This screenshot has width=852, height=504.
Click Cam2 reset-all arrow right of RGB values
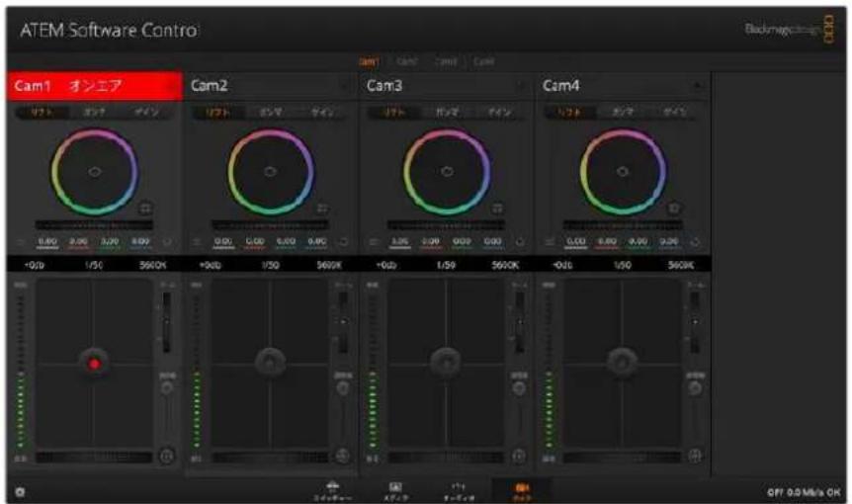343,242
